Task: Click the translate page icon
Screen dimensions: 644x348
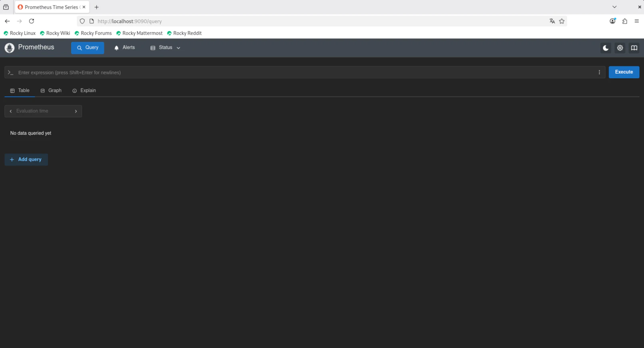Action: tap(552, 21)
